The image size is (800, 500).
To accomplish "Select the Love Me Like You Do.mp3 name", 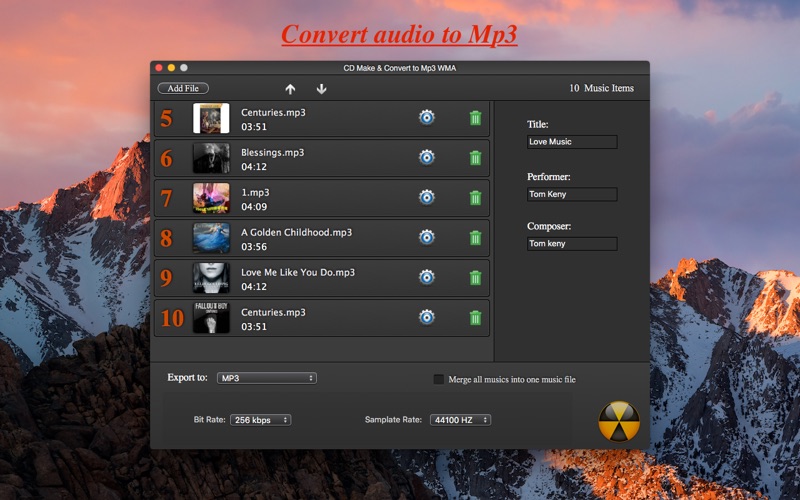I will point(298,272).
